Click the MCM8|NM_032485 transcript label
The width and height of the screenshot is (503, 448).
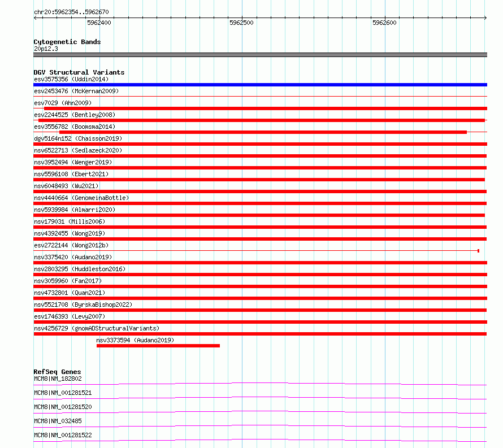(58, 421)
